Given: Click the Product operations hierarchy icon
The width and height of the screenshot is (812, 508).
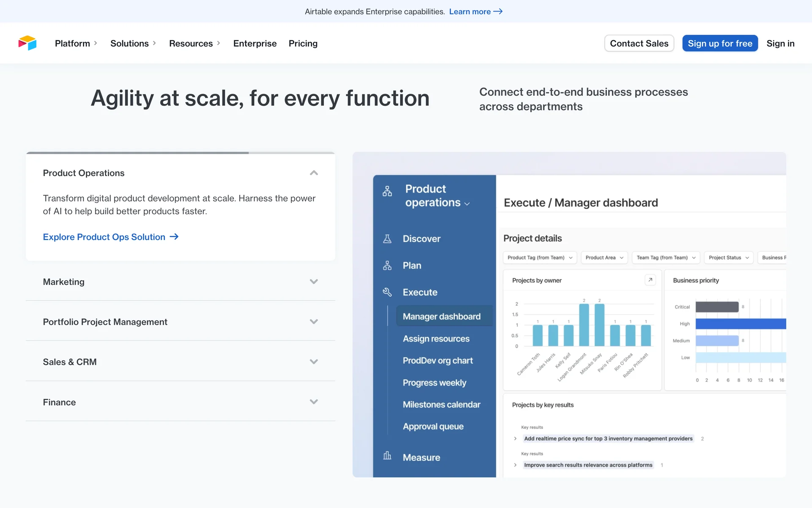Looking at the screenshot, I should point(387,191).
